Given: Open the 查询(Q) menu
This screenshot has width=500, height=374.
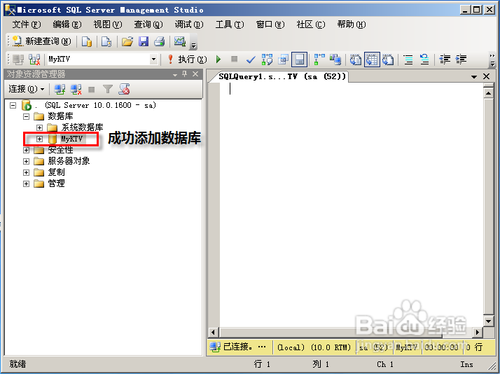Looking at the screenshot, I should coord(148,25).
